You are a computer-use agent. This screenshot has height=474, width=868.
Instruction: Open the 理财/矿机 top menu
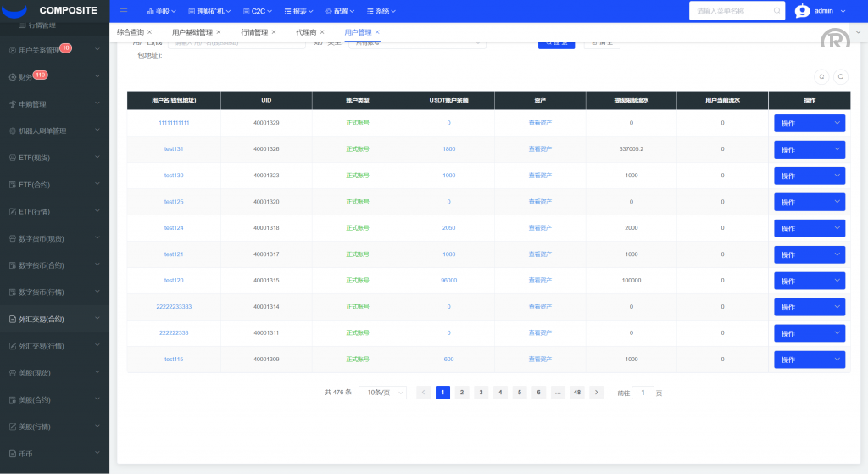(x=209, y=12)
